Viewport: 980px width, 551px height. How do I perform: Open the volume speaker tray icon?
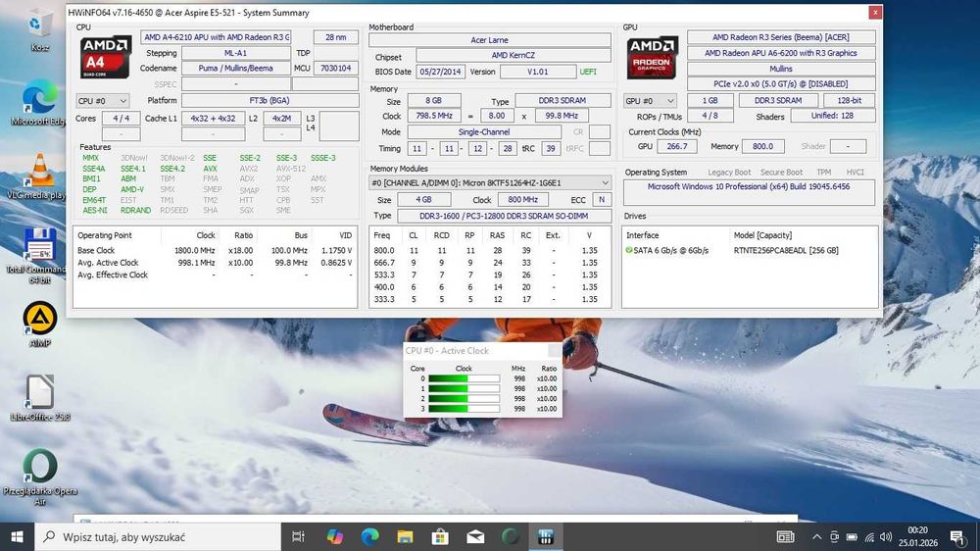(x=886, y=536)
